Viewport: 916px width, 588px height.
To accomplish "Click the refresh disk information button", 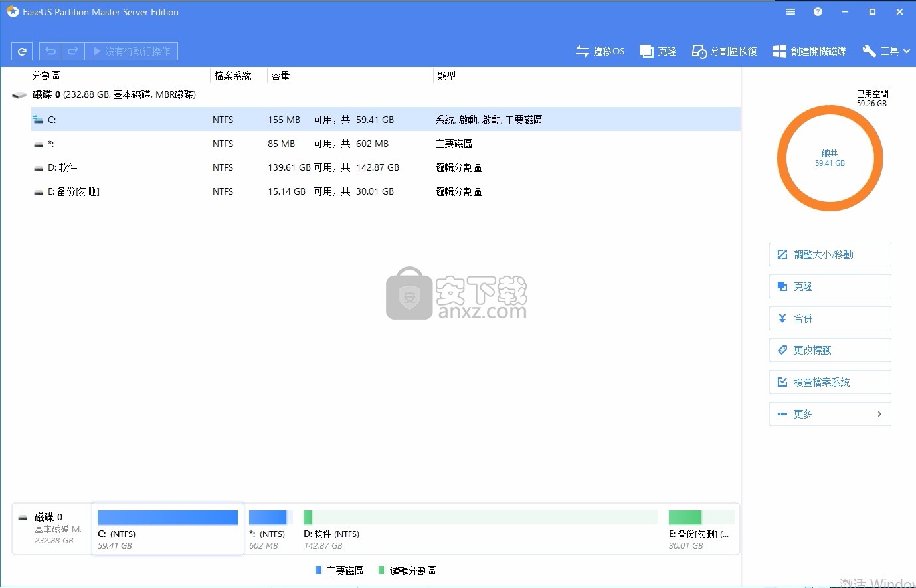I will tap(22, 51).
